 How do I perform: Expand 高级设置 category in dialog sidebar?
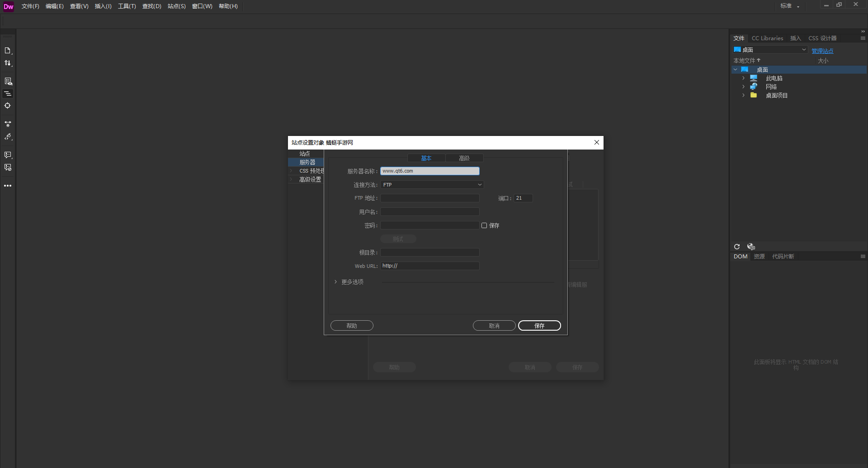pyautogui.click(x=291, y=179)
